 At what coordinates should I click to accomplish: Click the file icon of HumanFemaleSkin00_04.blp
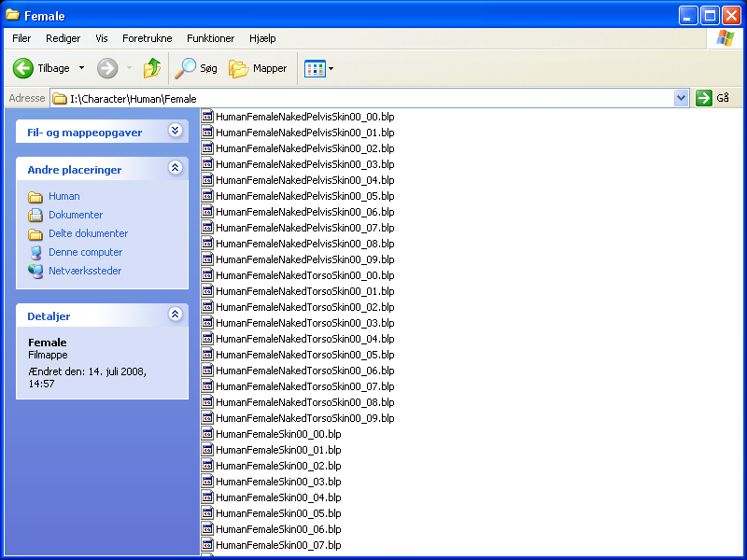pos(207,497)
